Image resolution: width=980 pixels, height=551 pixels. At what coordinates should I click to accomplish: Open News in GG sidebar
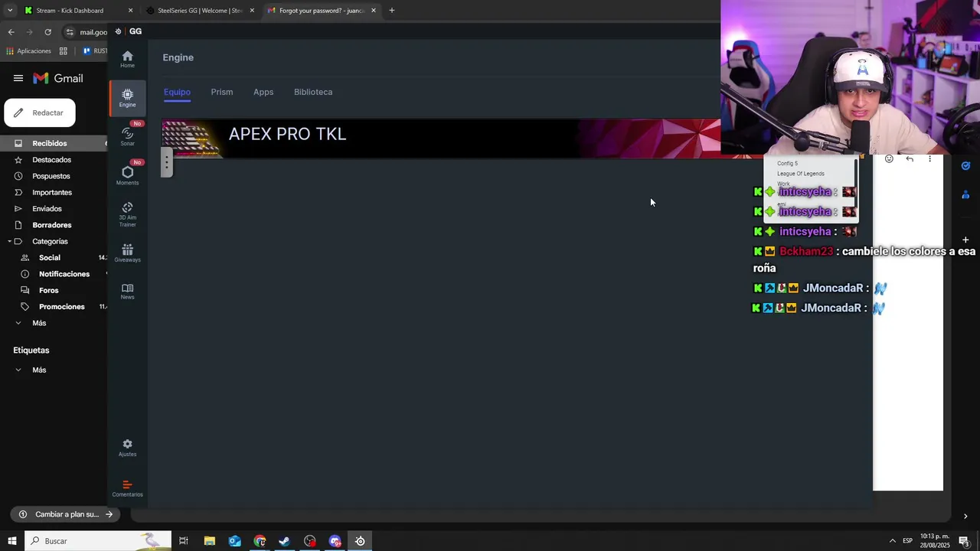127,292
